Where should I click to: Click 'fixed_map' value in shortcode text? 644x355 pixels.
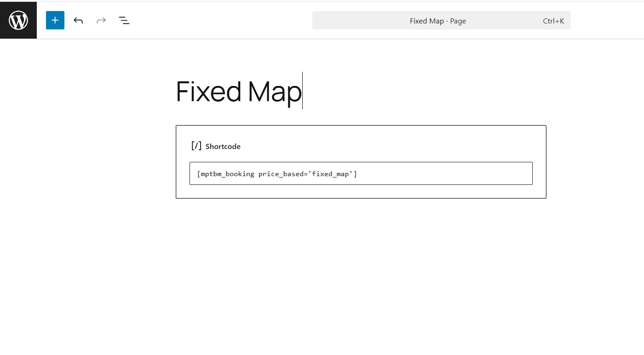click(330, 173)
